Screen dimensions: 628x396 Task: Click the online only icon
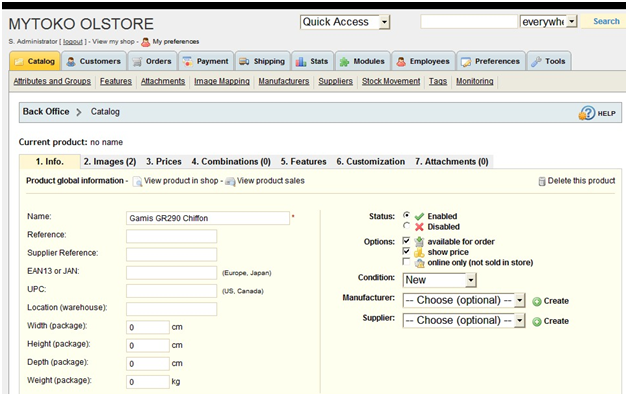pos(419,263)
